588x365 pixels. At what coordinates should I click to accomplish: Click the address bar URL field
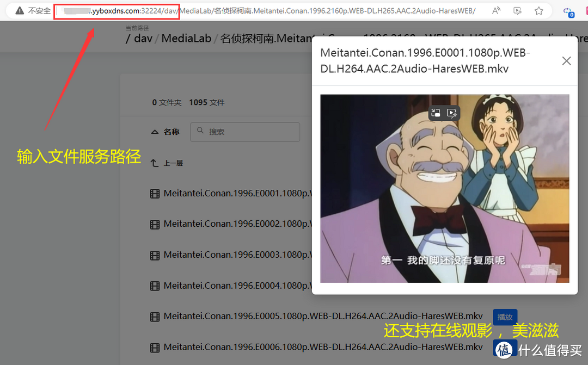pos(269,11)
